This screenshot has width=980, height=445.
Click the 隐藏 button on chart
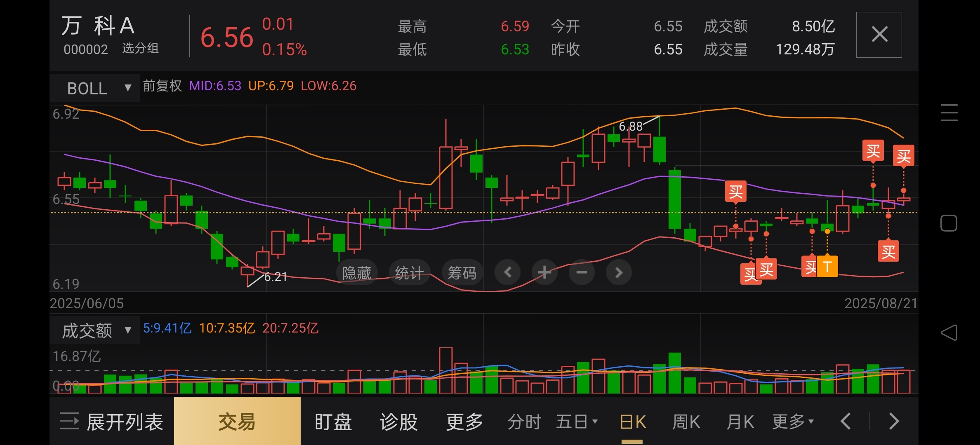click(x=357, y=272)
